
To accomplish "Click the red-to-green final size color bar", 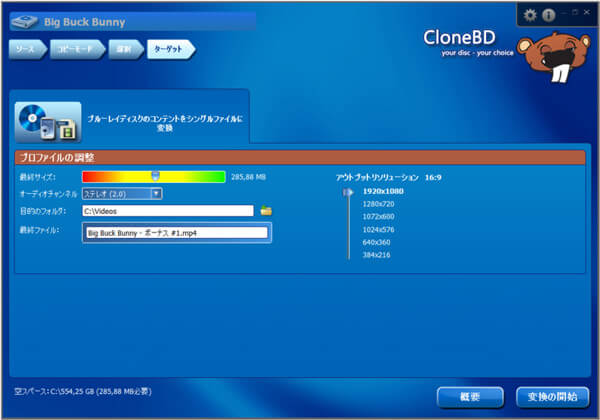I will [x=154, y=177].
